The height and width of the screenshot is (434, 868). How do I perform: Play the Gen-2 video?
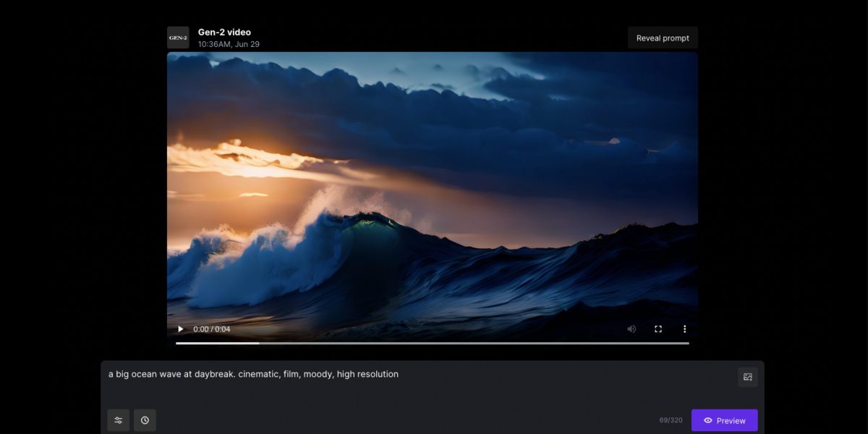click(x=180, y=329)
